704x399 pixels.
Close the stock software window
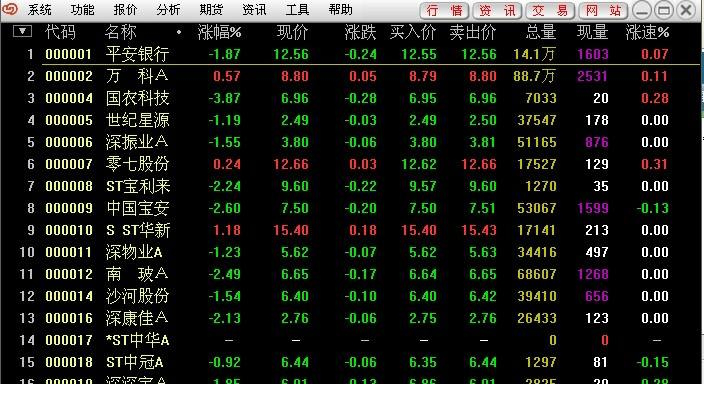[686, 10]
